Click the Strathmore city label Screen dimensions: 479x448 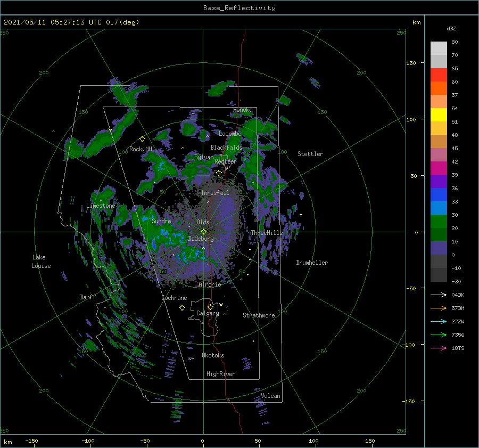pyautogui.click(x=259, y=315)
